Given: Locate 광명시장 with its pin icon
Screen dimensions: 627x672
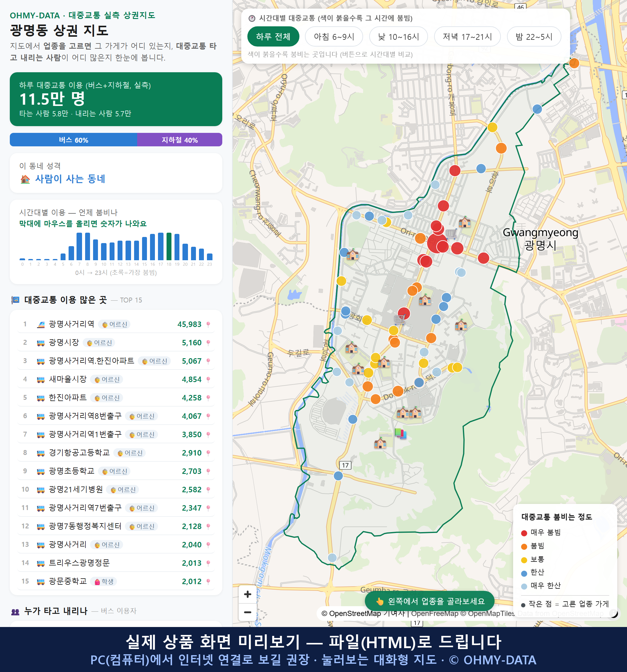Looking at the screenshot, I should 208,343.
